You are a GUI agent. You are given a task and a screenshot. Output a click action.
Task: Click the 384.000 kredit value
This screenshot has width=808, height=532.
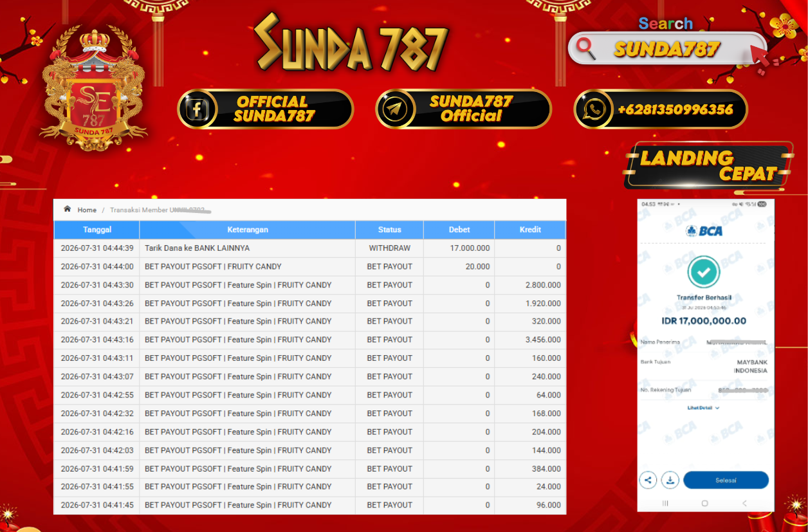point(547,469)
